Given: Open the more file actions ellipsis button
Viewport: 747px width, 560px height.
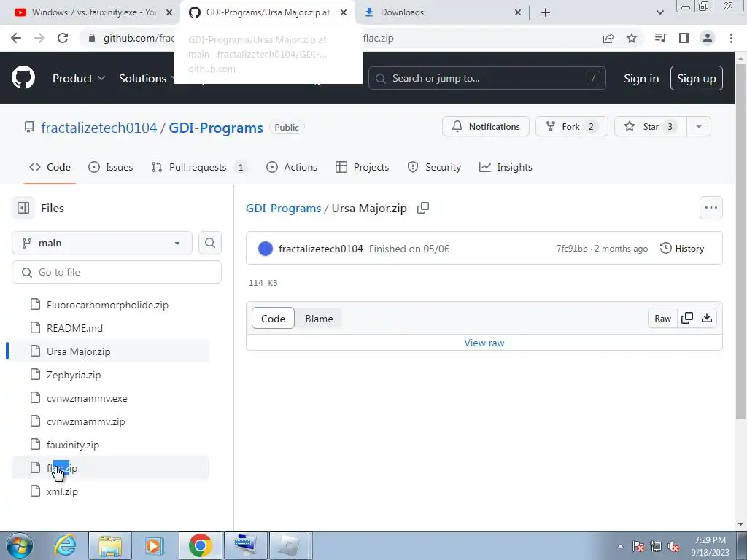Looking at the screenshot, I should pos(711,208).
